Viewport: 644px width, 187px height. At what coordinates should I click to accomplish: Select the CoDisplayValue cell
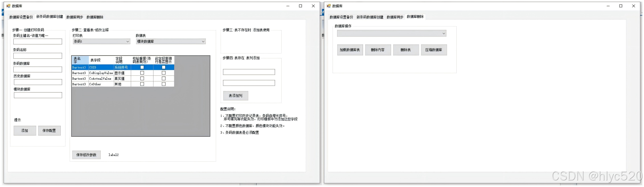click(101, 73)
